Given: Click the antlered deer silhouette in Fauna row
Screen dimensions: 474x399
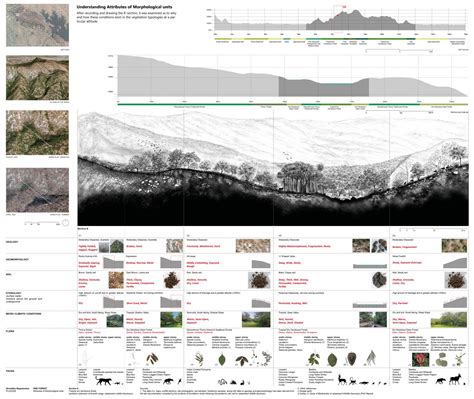Looking at the screenshot, I should click(342, 379).
